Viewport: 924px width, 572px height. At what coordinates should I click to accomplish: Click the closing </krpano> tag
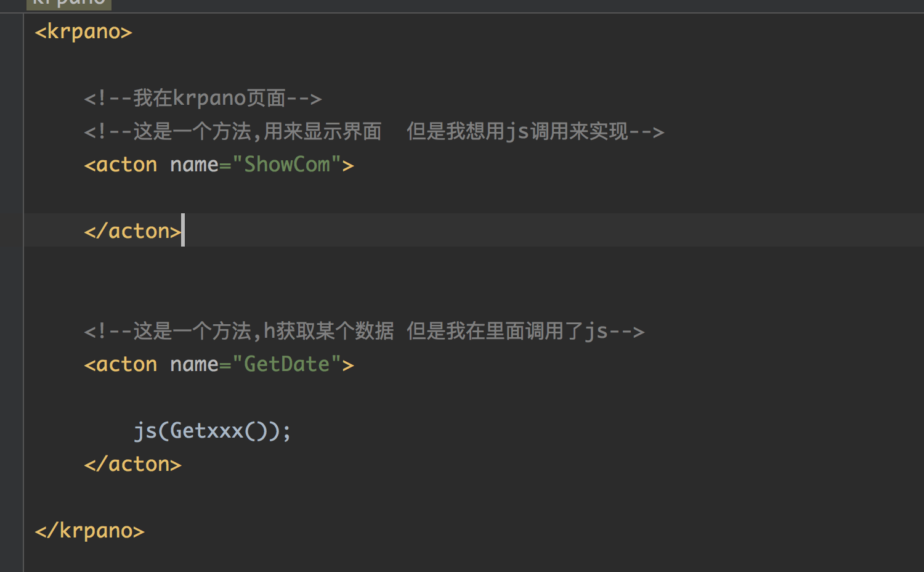point(89,531)
